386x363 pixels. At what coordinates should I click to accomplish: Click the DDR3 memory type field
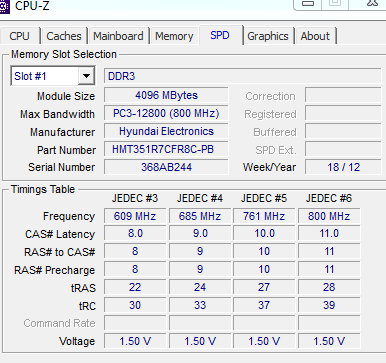point(243,76)
